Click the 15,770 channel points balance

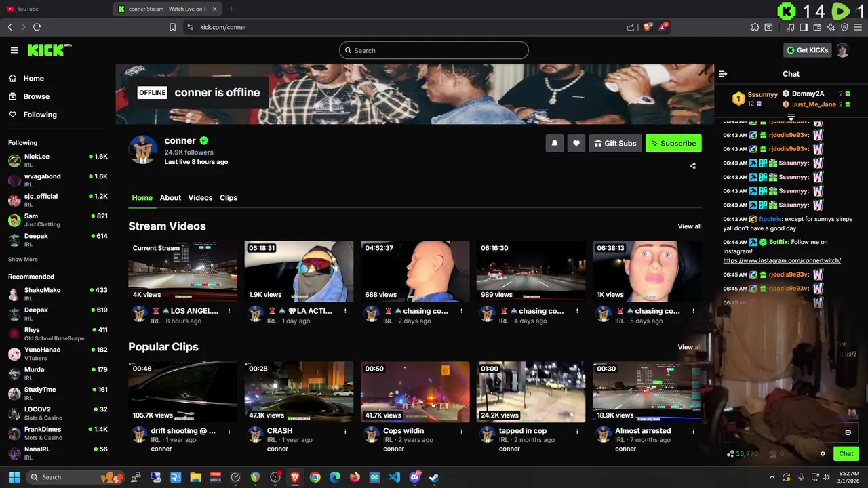click(x=742, y=454)
